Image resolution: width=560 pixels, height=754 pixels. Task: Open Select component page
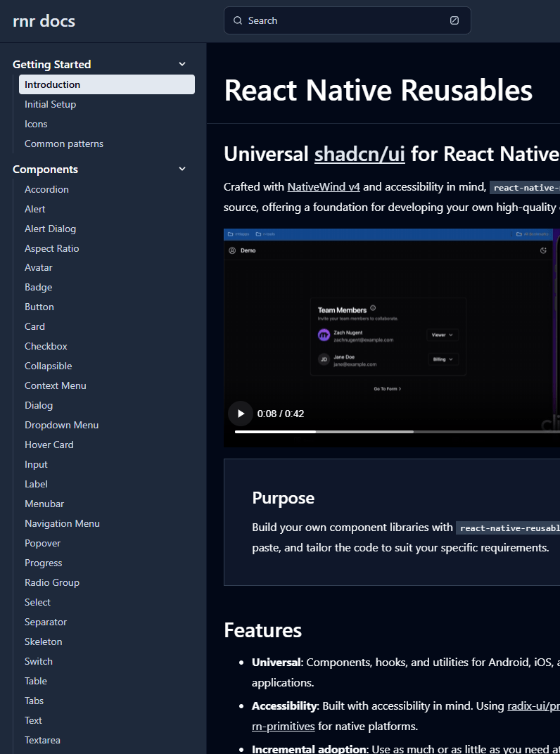pyautogui.click(x=37, y=603)
